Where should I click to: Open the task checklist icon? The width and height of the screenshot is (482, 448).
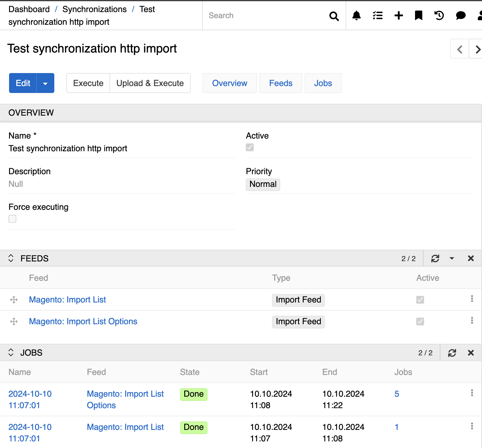point(378,15)
